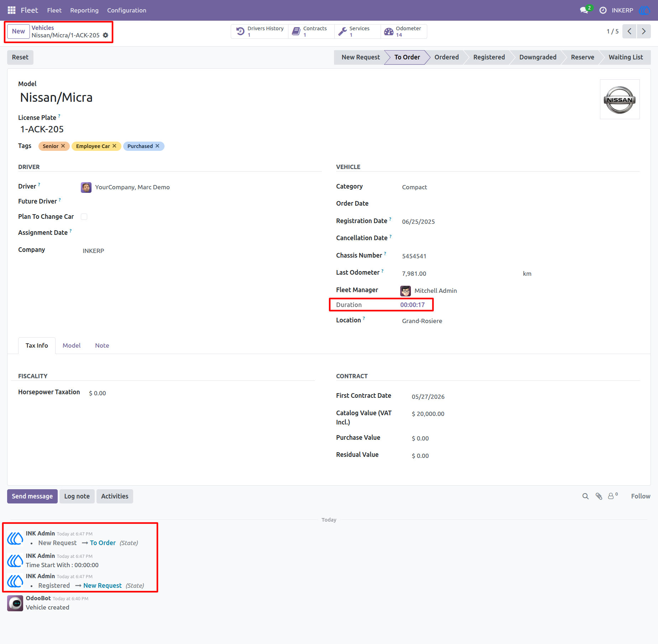
Task: Click the activities clock icon in navbar
Action: click(x=603, y=10)
